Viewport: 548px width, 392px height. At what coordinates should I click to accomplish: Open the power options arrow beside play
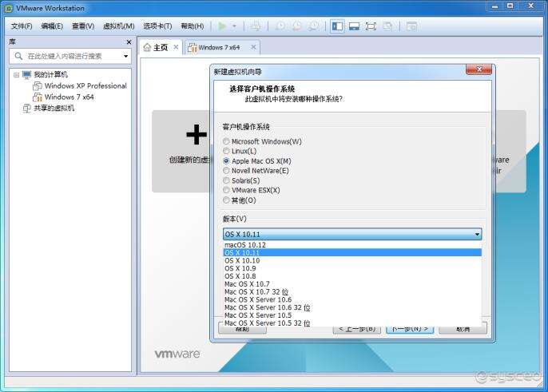[x=235, y=26]
